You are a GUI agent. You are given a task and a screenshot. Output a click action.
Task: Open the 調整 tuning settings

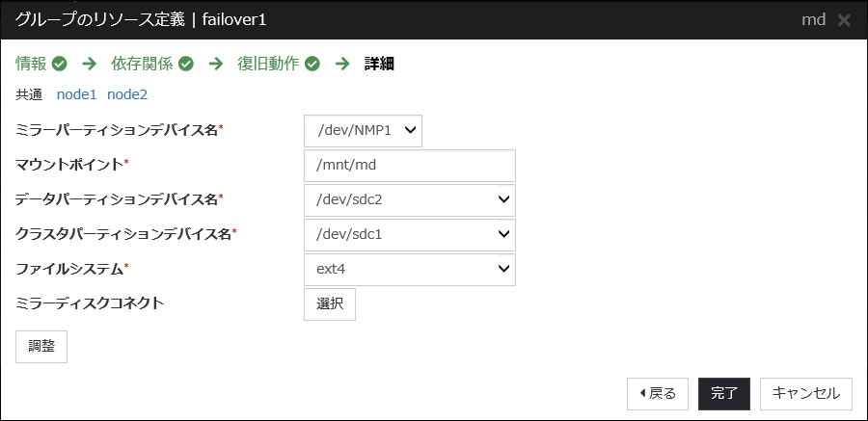pyautogui.click(x=41, y=346)
